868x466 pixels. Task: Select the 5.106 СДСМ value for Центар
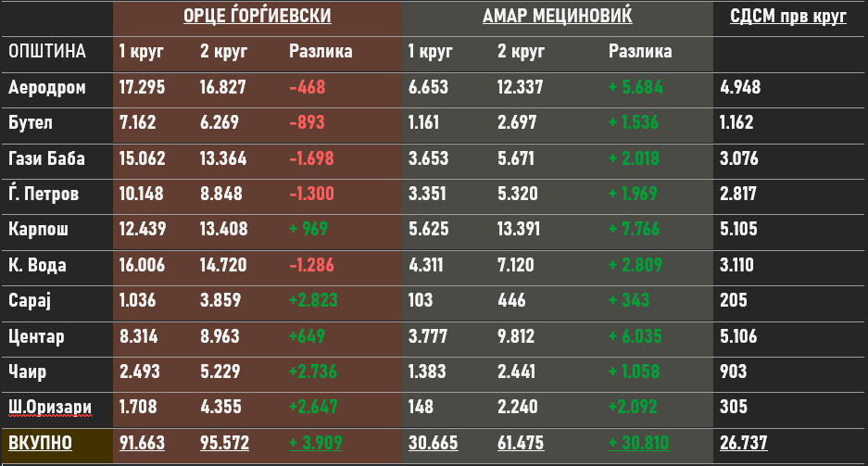tap(737, 336)
